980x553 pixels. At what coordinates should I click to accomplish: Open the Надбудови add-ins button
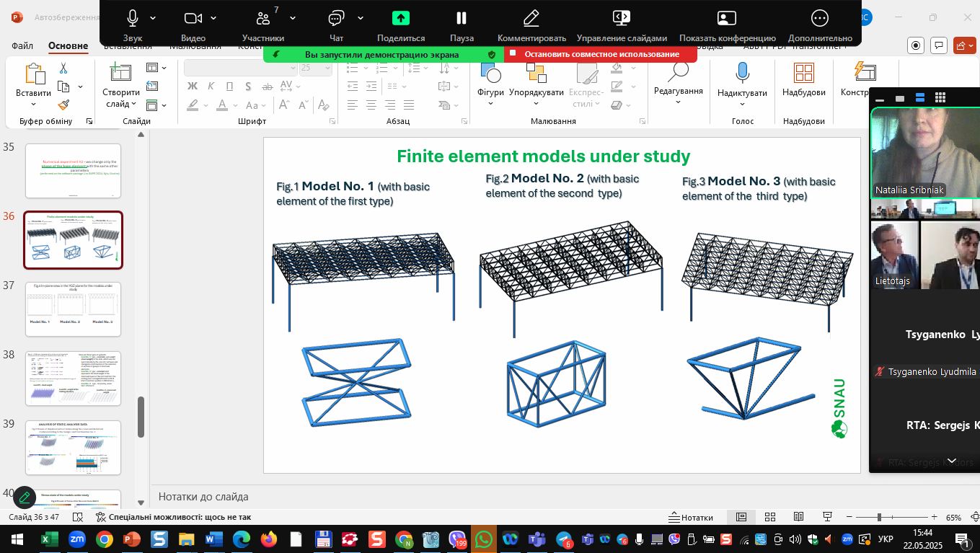pos(803,79)
